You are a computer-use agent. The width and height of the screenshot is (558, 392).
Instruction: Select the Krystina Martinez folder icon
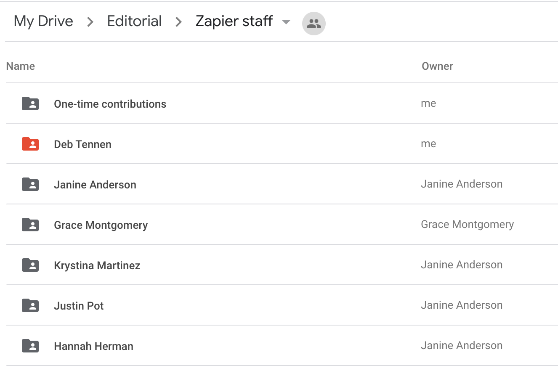30,265
